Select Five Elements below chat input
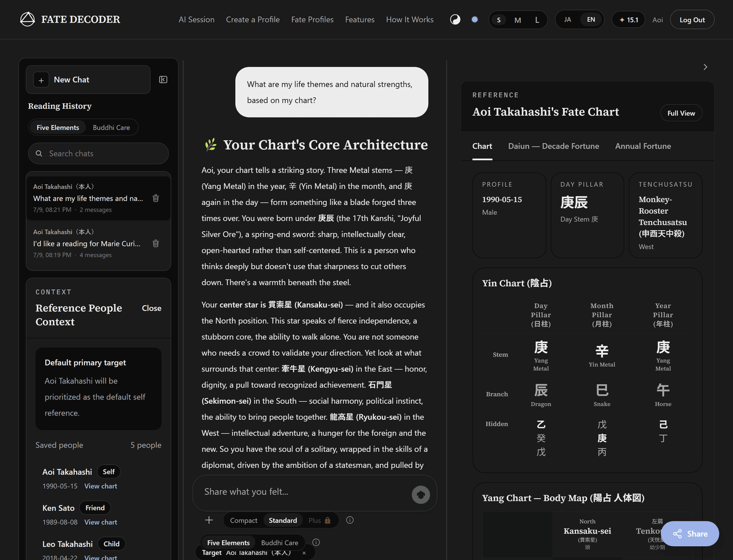The image size is (733, 560). [x=229, y=543]
